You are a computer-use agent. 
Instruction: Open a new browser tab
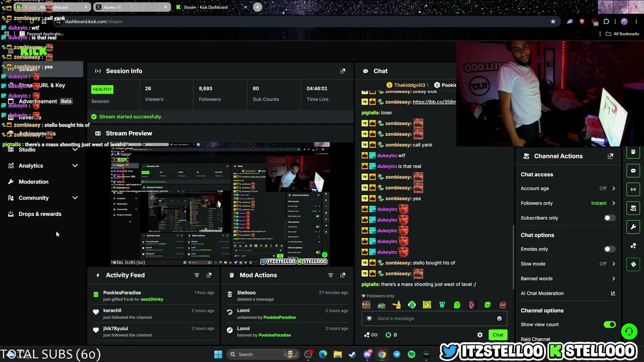point(258,7)
